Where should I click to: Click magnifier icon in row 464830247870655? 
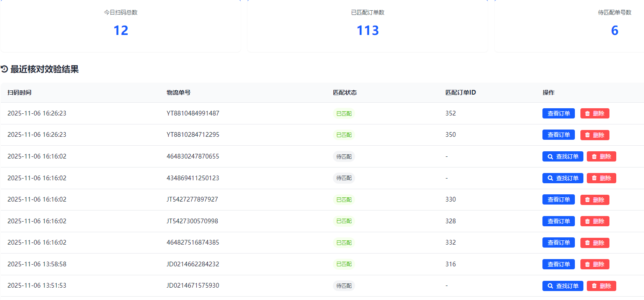click(551, 156)
